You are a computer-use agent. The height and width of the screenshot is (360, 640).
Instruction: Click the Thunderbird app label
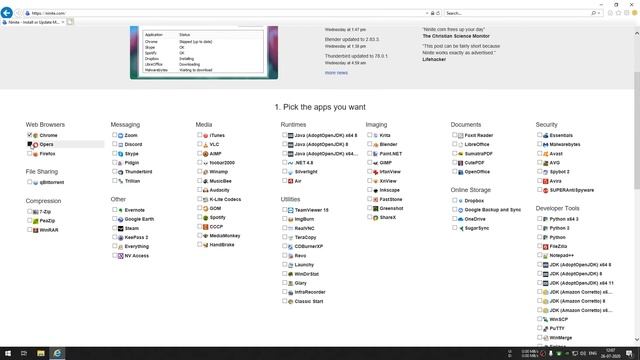click(138, 172)
